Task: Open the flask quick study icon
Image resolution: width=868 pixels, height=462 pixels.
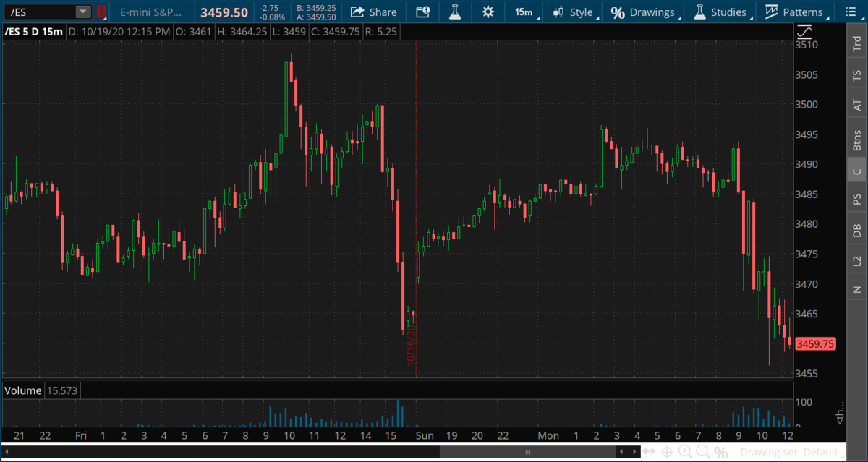Action: coord(455,12)
